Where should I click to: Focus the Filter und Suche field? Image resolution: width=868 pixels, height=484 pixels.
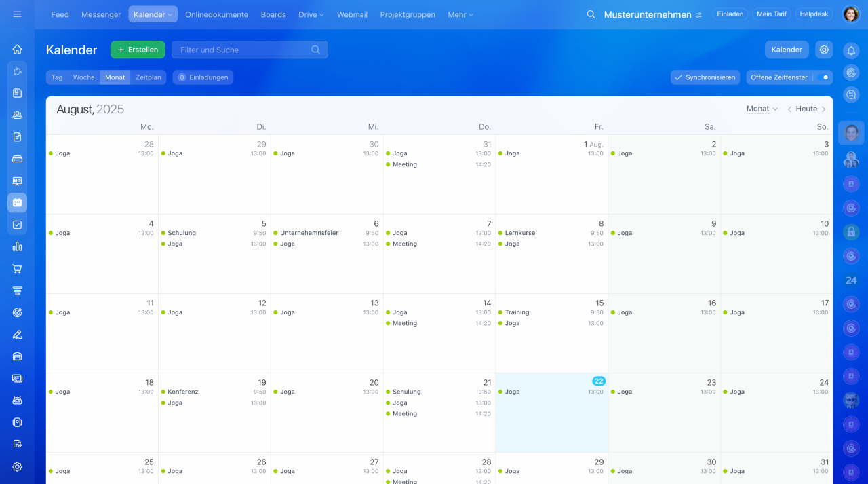(250, 50)
